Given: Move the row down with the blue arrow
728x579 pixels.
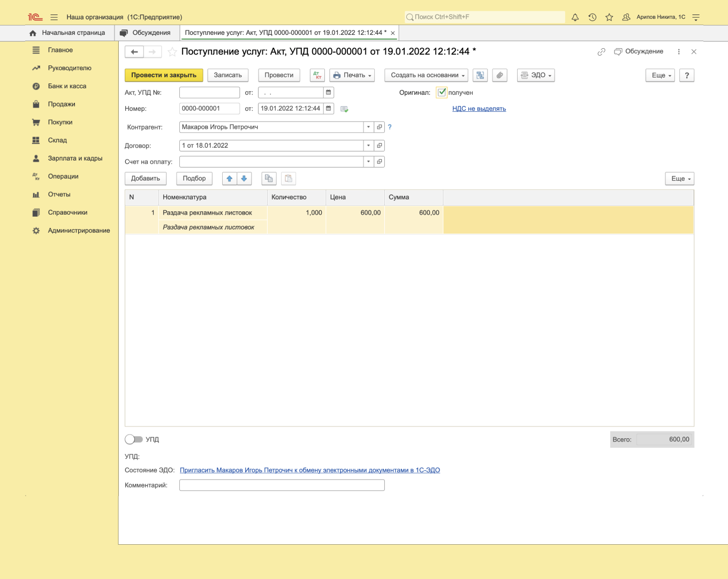Looking at the screenshot, I should [x=244, y=179].
